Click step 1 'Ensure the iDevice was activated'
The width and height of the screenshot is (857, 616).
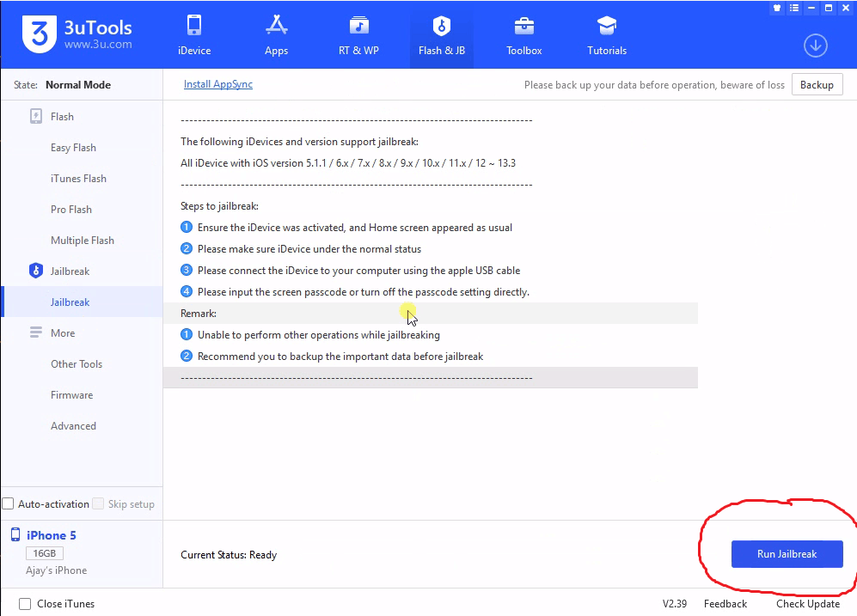(x=355, y=227)
